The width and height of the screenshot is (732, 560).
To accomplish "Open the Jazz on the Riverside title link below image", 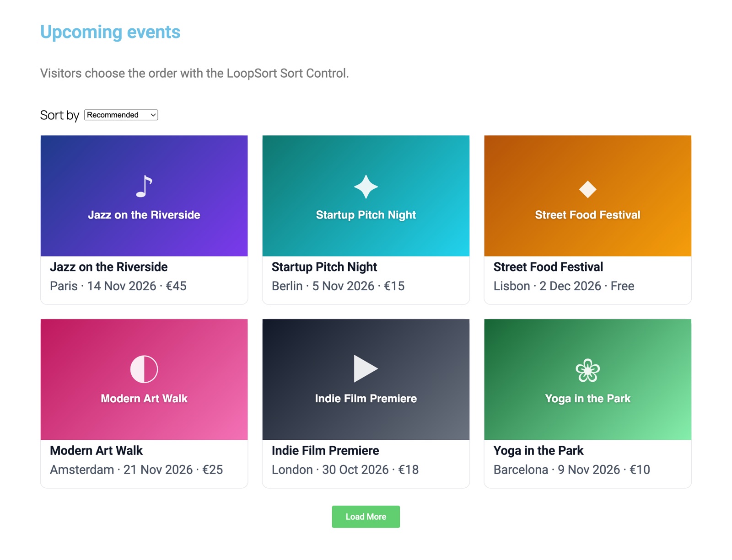I will click(108, 267).
